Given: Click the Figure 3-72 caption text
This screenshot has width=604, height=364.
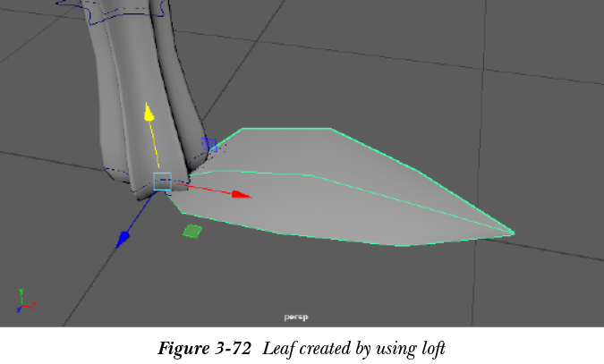Looking at the screenshot, I should pyautogui.click(x=302, y=348).
